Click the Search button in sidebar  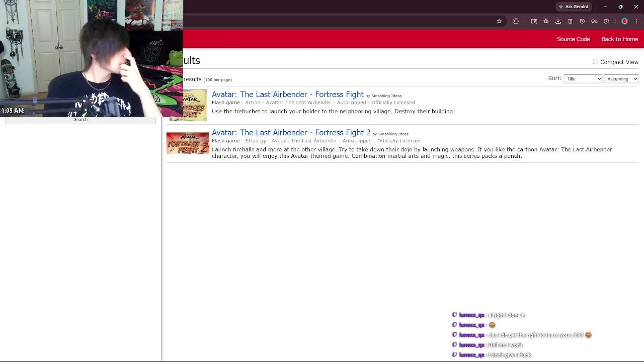coord(80,120)
